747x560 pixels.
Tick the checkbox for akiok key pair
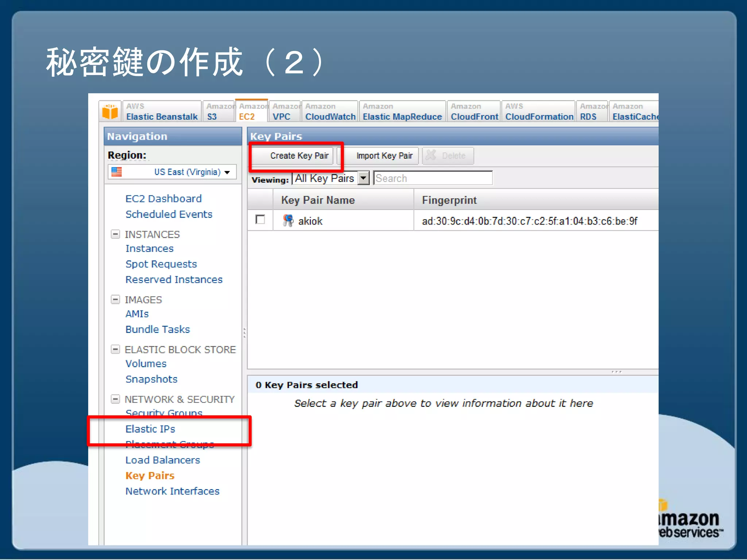[x=260, y=219]
